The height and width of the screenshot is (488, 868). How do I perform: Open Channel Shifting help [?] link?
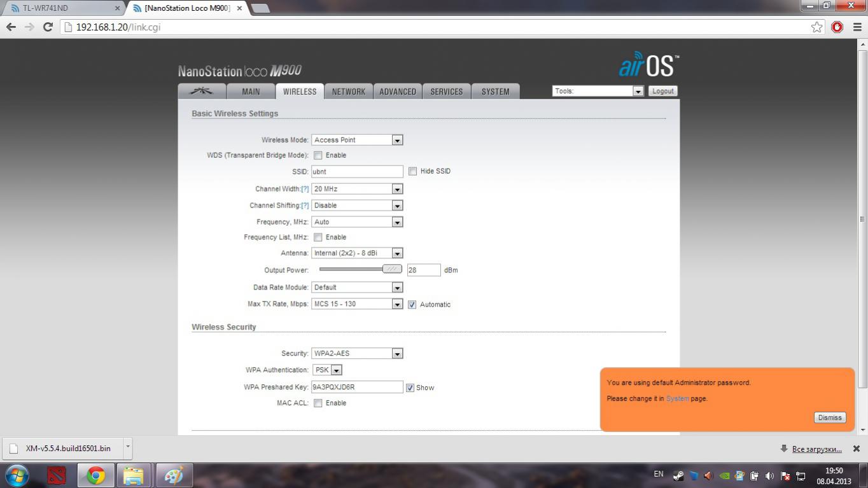click(305, 206)
